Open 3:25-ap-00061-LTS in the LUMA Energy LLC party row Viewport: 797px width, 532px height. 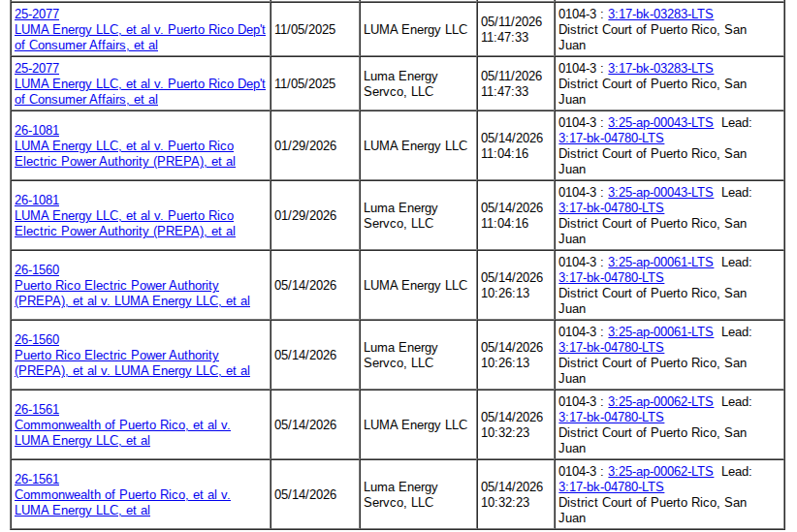pyautogui.click(x=660, y=262)
